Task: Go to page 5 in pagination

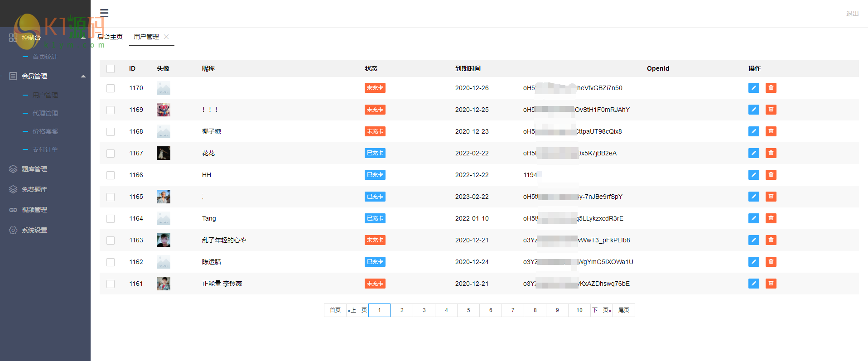Action: coord(468,310)
